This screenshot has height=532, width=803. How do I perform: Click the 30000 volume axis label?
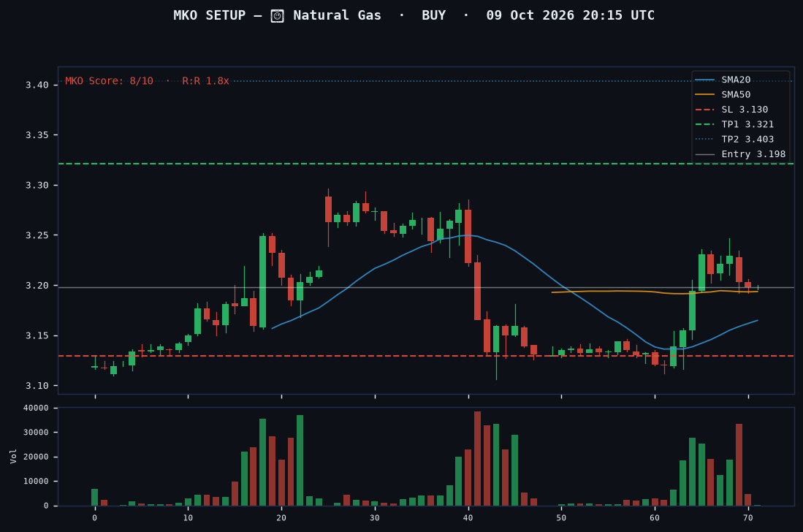click(x=37, y=433)
